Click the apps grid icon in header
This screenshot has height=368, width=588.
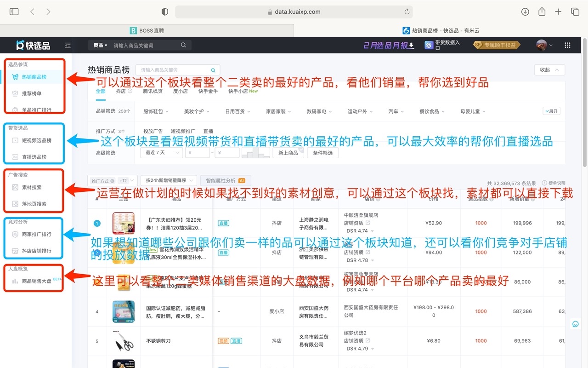tap(567, 45)
